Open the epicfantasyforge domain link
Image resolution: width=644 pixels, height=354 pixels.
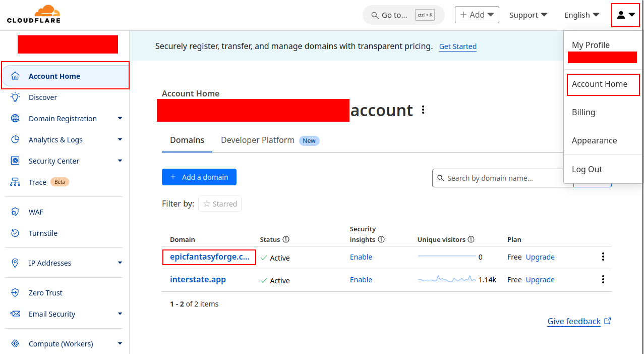pyautogui.click(x=209, y=257)
